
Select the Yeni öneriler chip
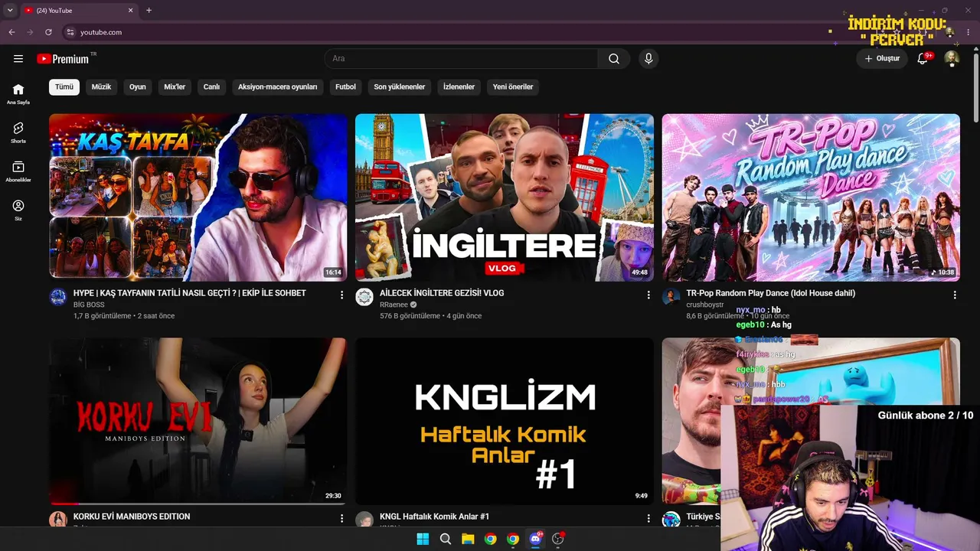[513, 86]
